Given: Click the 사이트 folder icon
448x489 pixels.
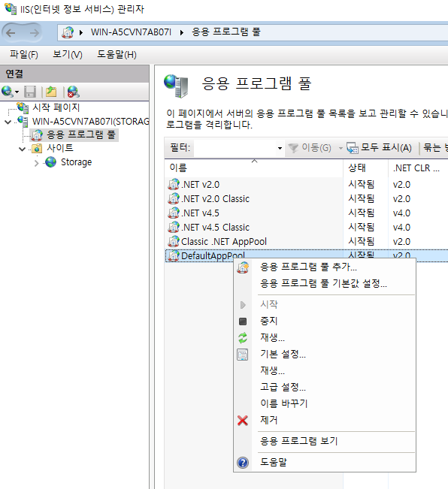Looking at the screenshot, I should click(37, 149).
